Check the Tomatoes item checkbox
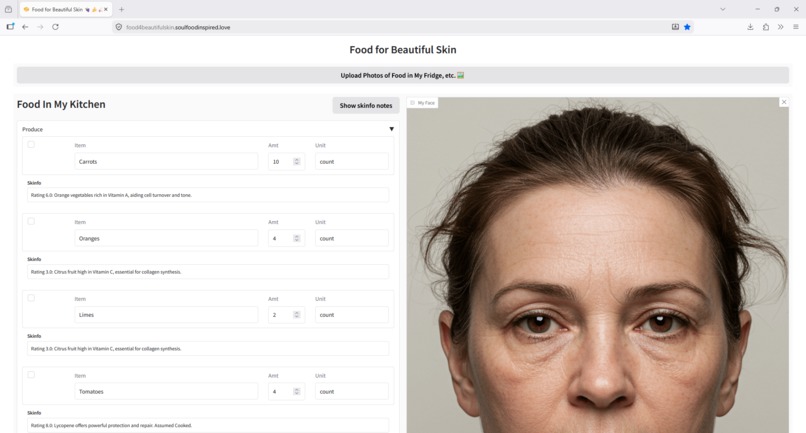The image size is (806, 433). [x=31, y=374]
